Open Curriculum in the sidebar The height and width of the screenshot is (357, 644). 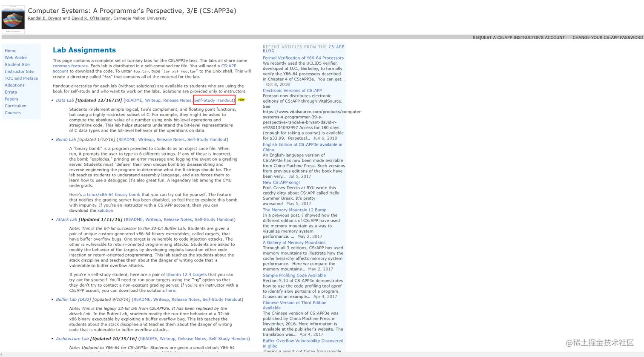[x=16, y=106]
